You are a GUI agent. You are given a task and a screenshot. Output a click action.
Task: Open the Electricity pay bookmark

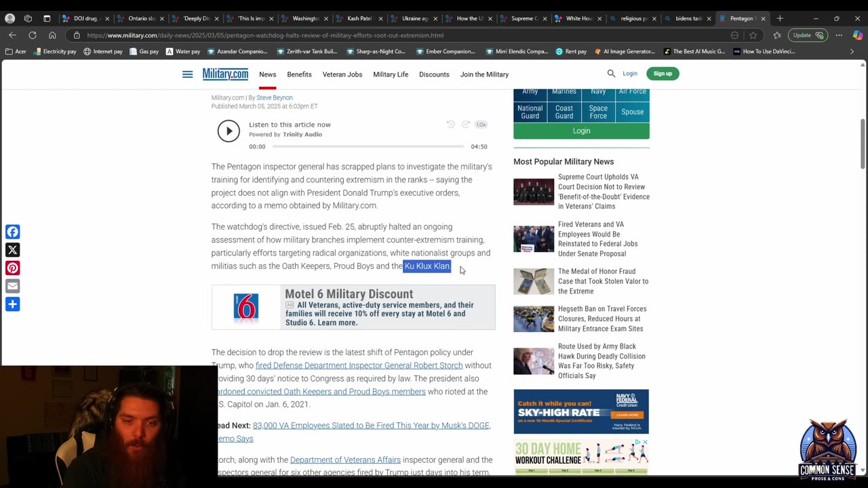pos(54,52)
